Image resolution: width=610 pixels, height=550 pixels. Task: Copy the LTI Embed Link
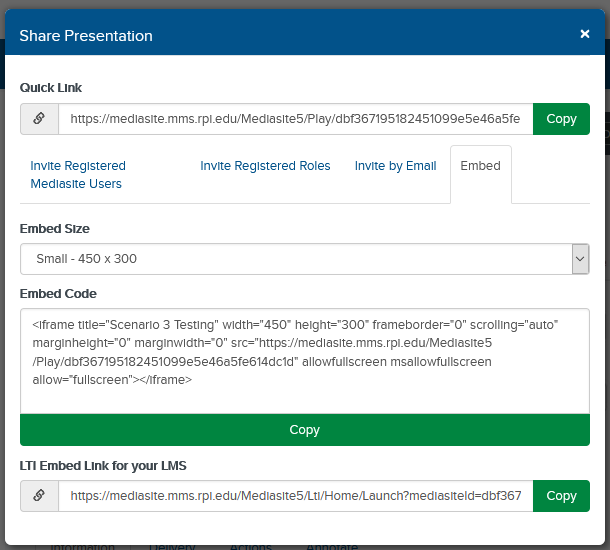tap(561, 496)
